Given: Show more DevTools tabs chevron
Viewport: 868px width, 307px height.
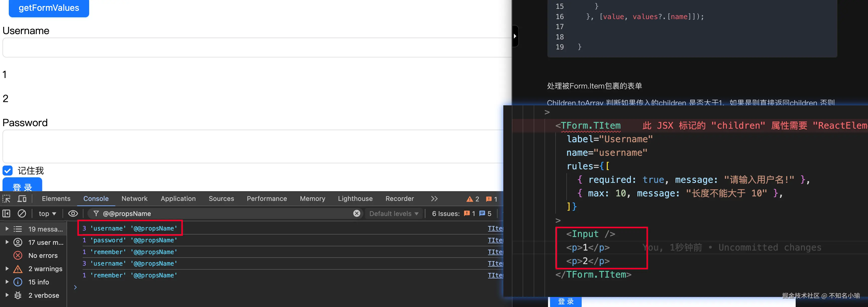Looking at the screenshot, I should click(434, 199).
